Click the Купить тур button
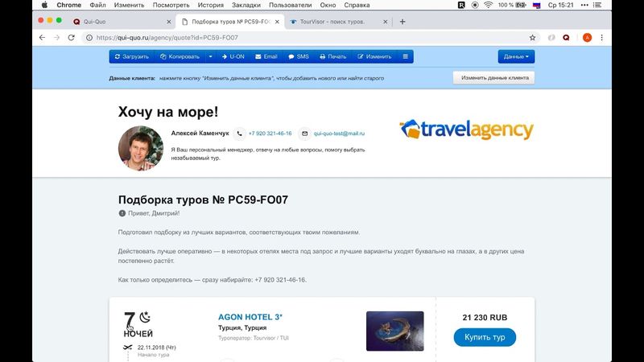This screenshot has width=644, height=362. [485, 337]
